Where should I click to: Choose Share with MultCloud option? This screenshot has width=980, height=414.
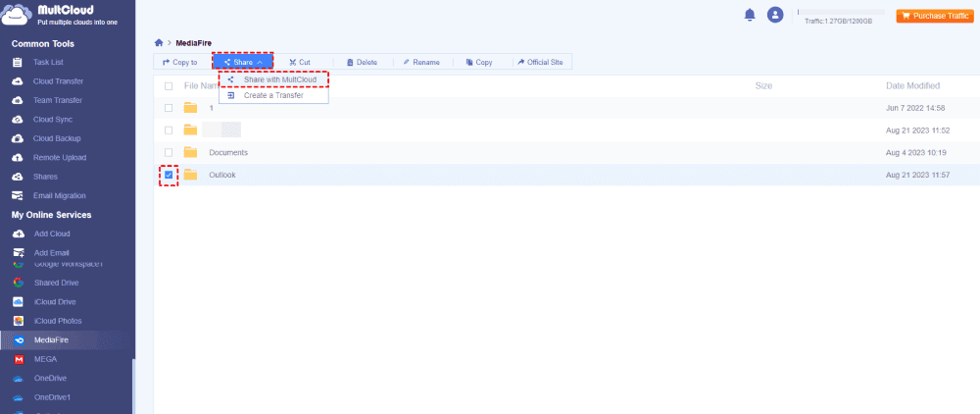273,80
